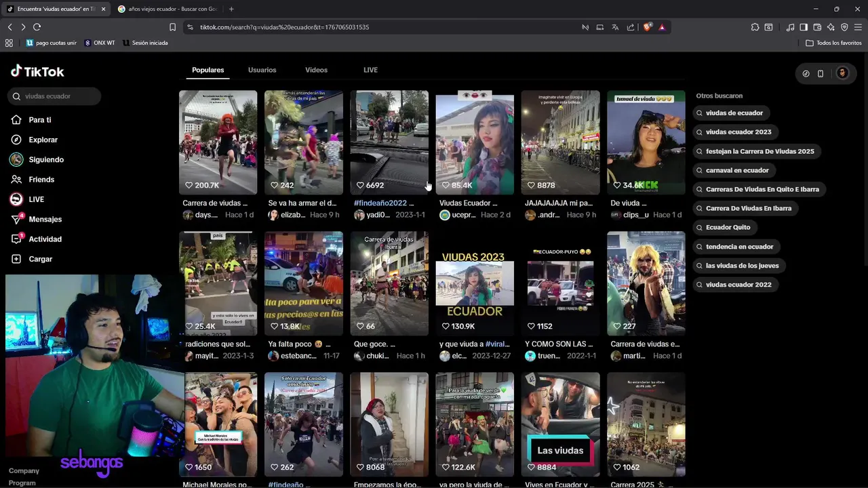Open the 'ECUADOR-PUYO' video with 1152 likes

point(560,283)
